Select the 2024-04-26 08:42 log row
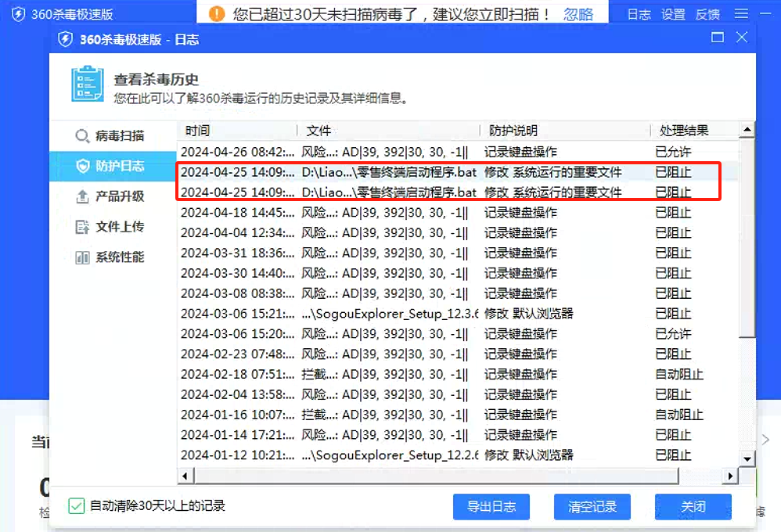 [459, 152]
